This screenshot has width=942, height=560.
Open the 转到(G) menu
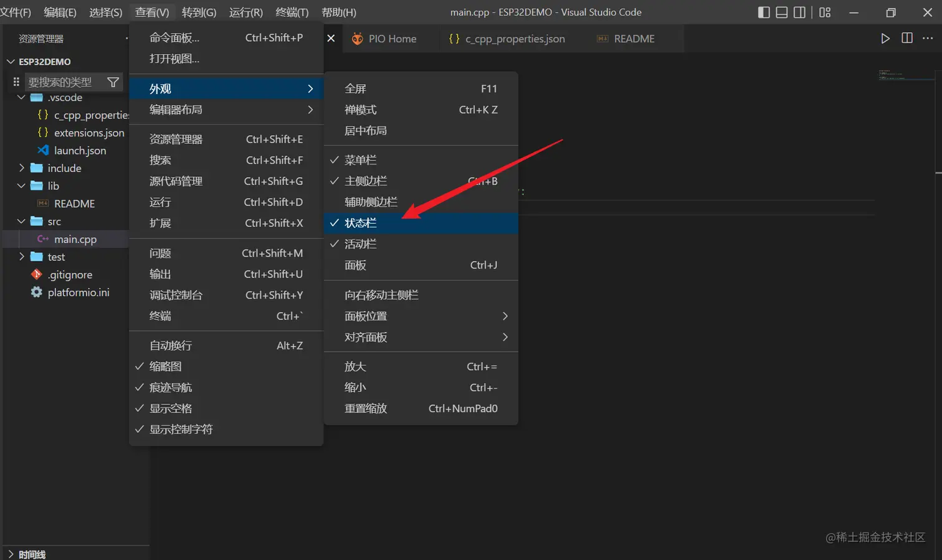[x=199, y=12]
